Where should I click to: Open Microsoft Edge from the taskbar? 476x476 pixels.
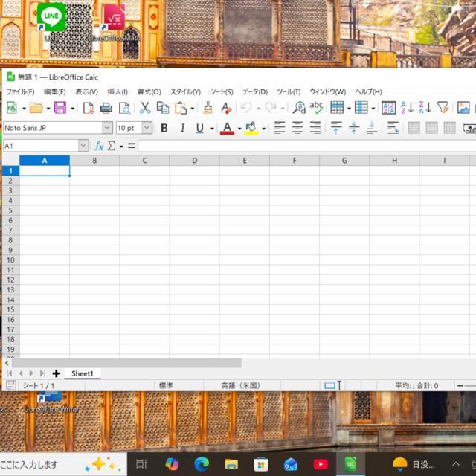[x=202, y=464]
